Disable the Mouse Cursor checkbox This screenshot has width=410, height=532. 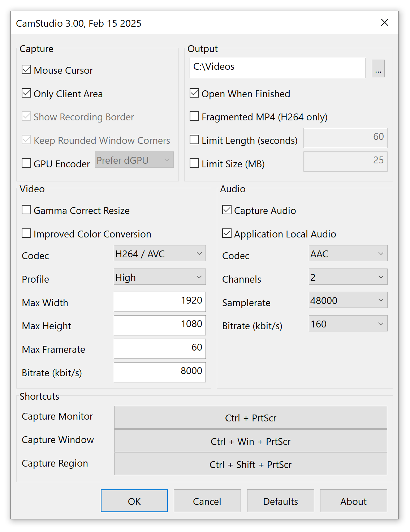click(x=26, y=70)
